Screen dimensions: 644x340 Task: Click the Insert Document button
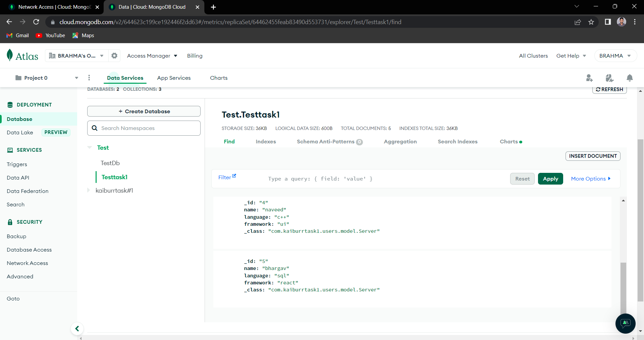(593, 156)
